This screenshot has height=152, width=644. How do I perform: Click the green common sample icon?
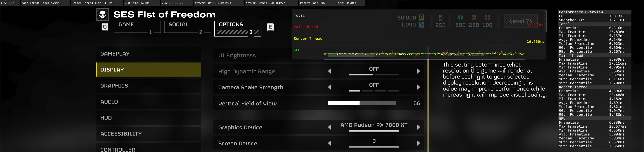pos(460,17)
